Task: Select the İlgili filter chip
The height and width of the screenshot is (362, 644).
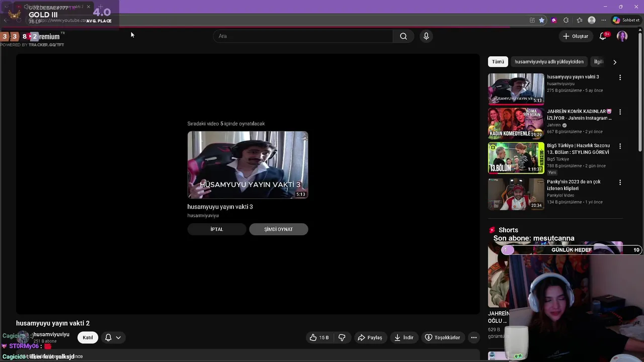Action: (x=599, y=62)
